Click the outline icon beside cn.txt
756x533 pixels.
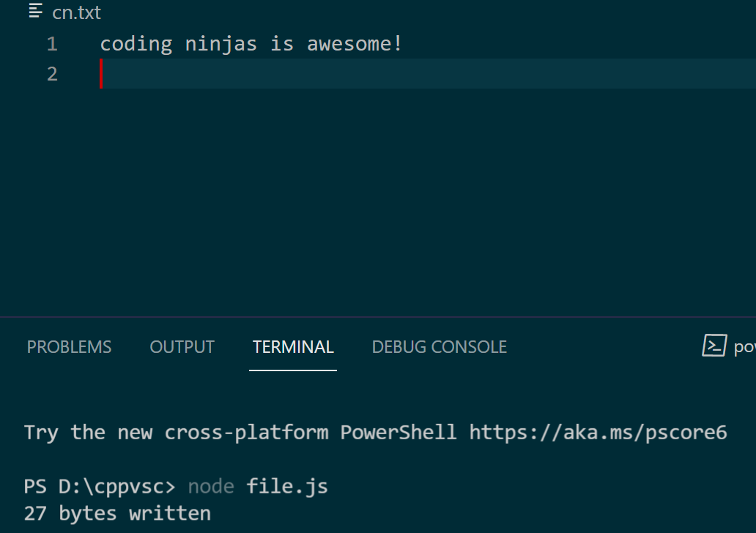pos(34,12)
